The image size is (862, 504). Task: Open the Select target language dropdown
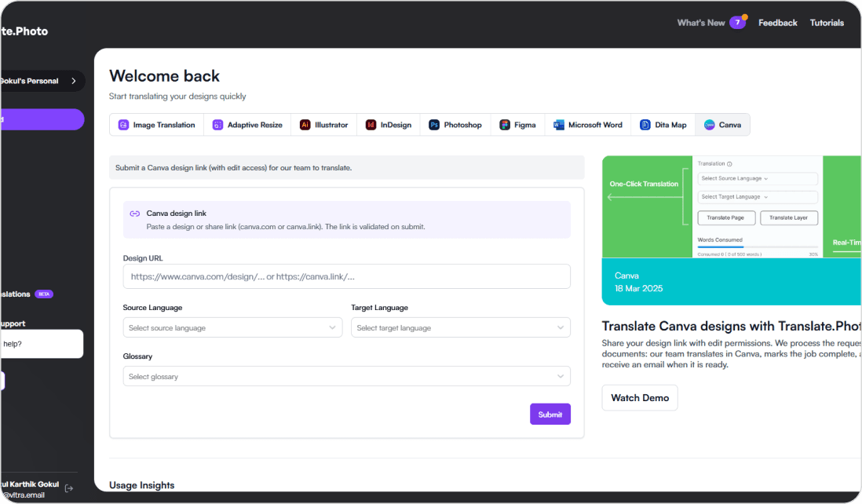(461, 327)
